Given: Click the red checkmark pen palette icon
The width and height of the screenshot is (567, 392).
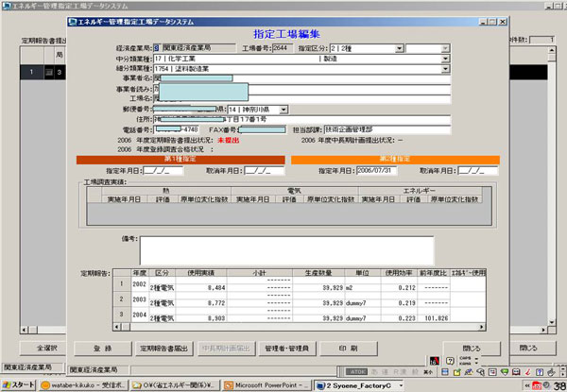Looking at the screenshot, I should pyautogui.click(x=528, y=372).
